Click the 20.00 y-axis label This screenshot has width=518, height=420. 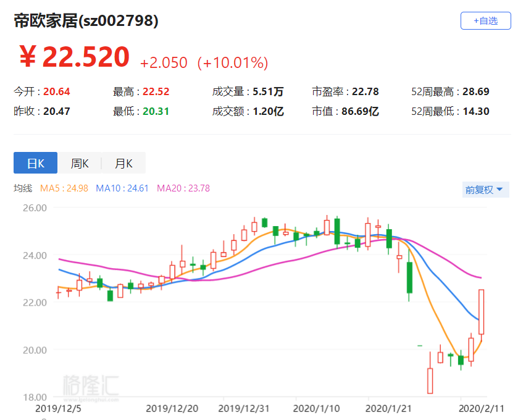[35, 350]
